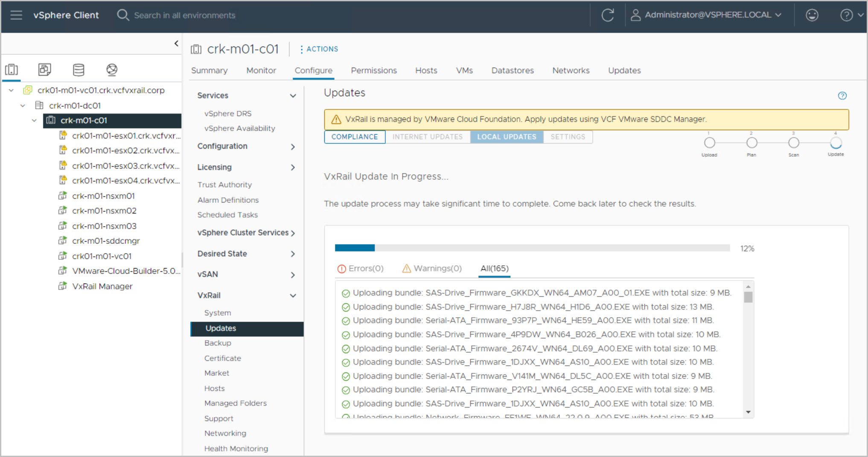The image size is (868, 457).
Task: Switch to the Monitor tab
Action: tap(261, 70)
